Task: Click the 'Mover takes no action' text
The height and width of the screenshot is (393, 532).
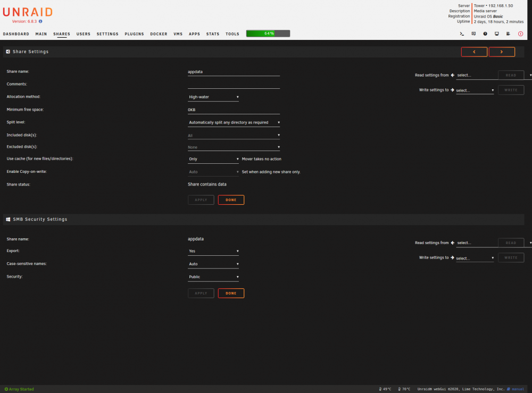Action: [x=262, y=159]
